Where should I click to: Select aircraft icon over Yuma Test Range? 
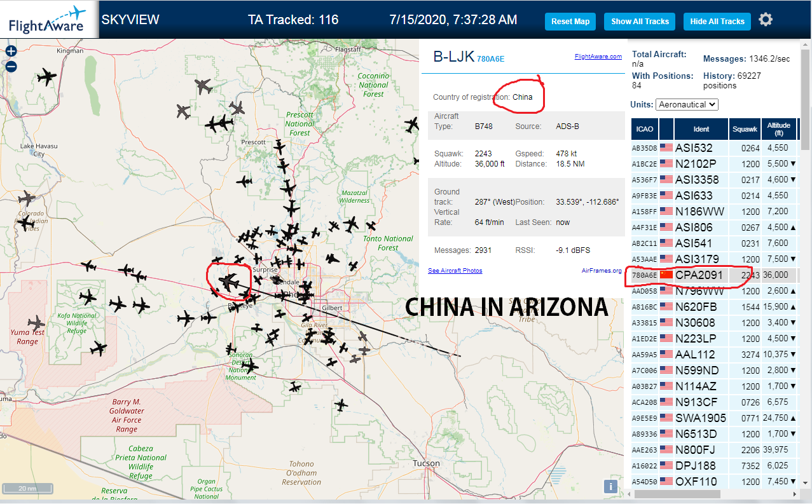pyautogui.click(x=37, y=323)
